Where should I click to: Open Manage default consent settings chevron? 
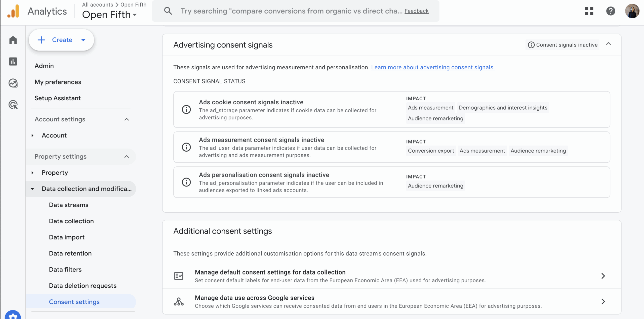click(603, 276)
